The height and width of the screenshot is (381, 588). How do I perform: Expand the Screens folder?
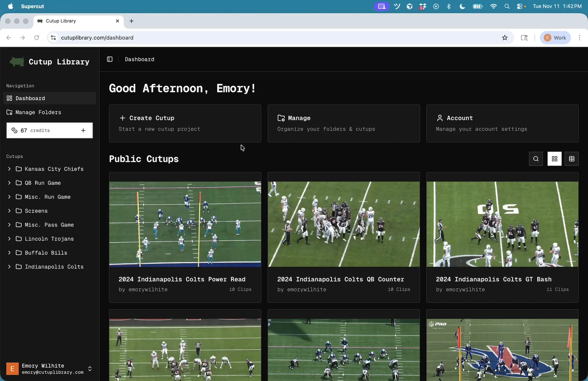[9, 211]
